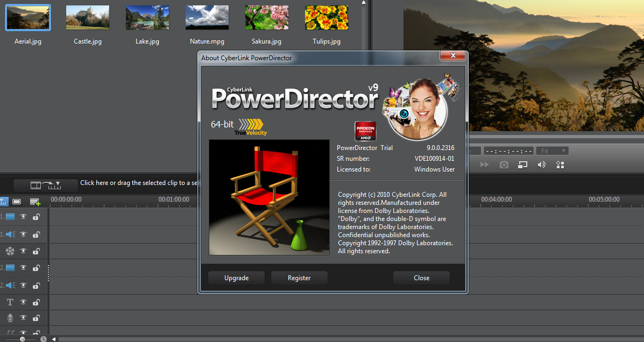This screenshot has width=644, height=342.
Task: Open track manager to add tracks
Action: tap(35, 202)
